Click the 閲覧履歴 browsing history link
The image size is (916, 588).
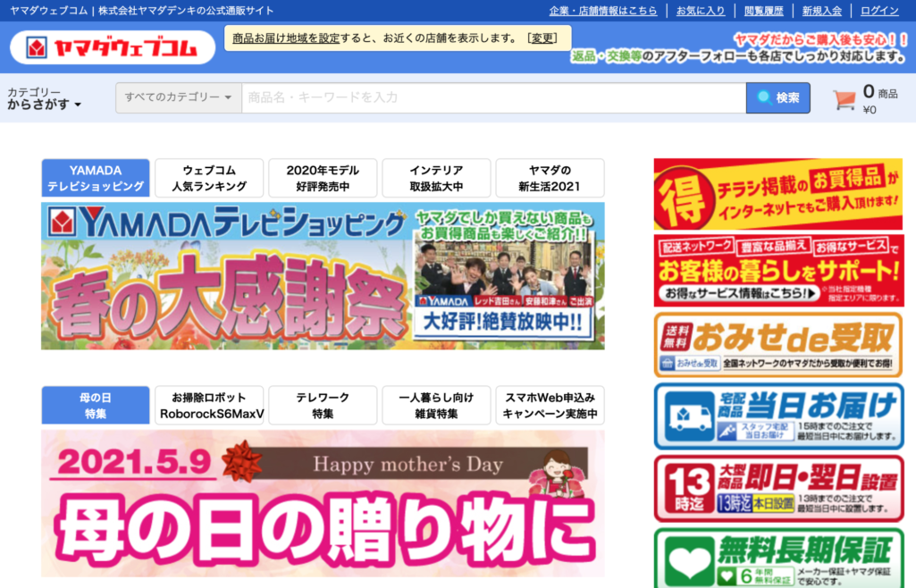point(764,11)
